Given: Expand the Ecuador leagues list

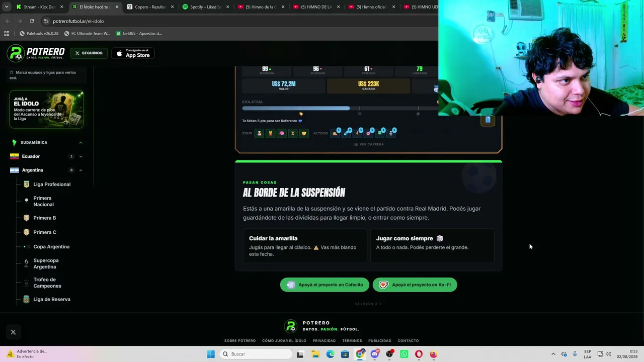Looking at the screenshot, I should [x=80, y=156].
